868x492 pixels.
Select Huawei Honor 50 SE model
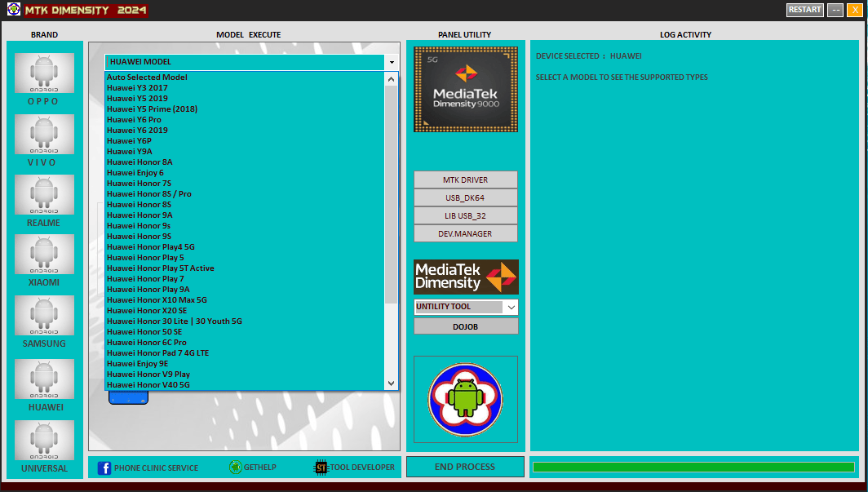244,332
